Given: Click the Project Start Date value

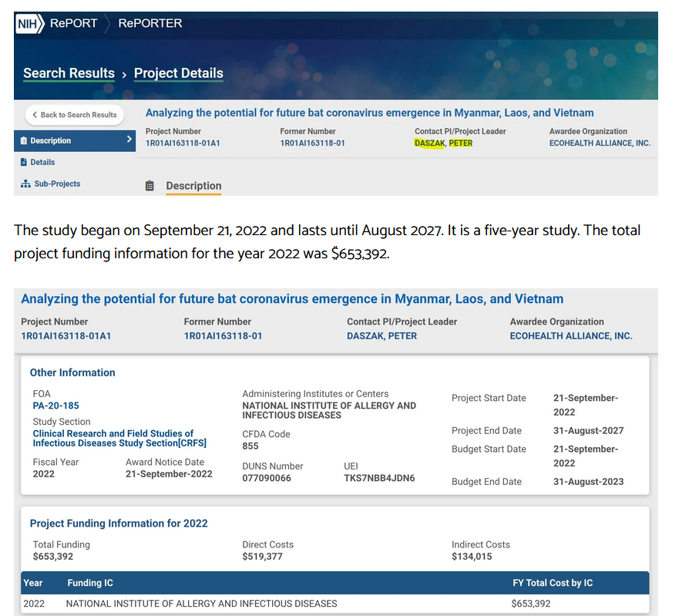Looking at the screenshot, I should 586,405.
